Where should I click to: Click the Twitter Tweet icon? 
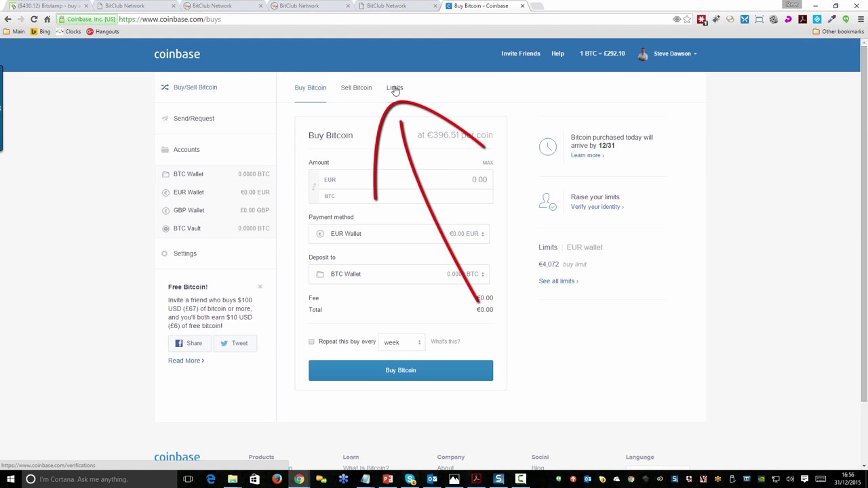(224, 343)
